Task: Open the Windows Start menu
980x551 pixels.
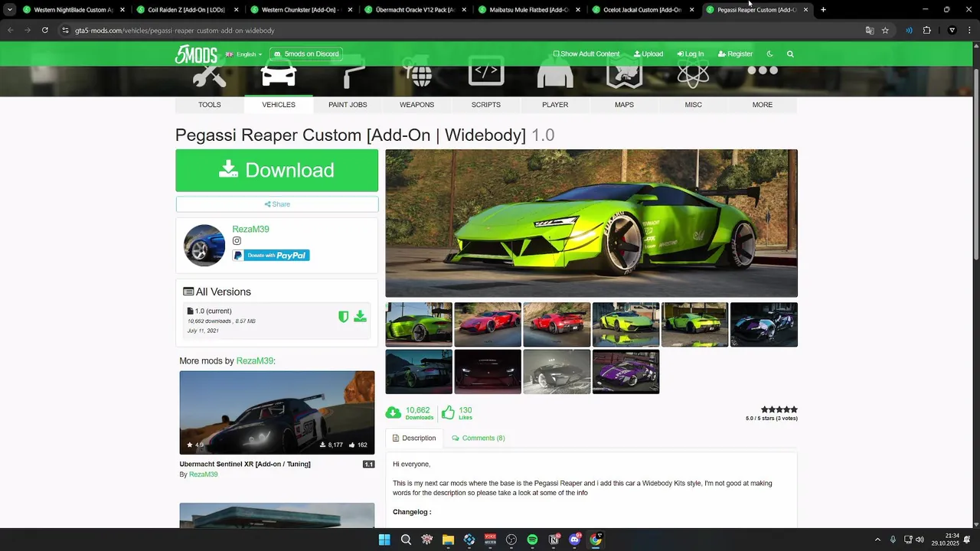Action: (384, 540)
